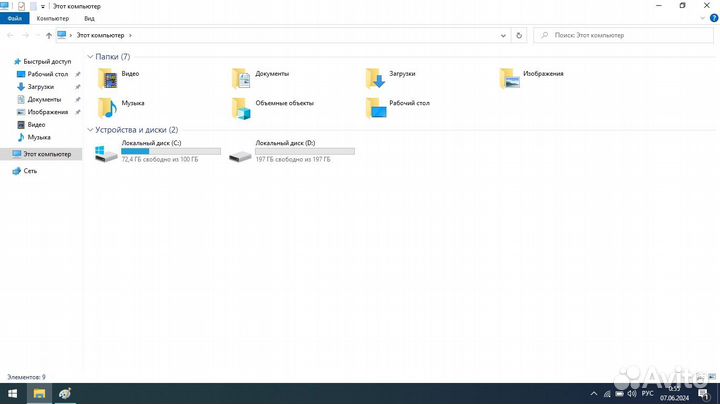Image resolution: width=720 pixels, height=404 pixels.
Task: Select Локальный диск (C:) drive
Action: coord(157,151)
